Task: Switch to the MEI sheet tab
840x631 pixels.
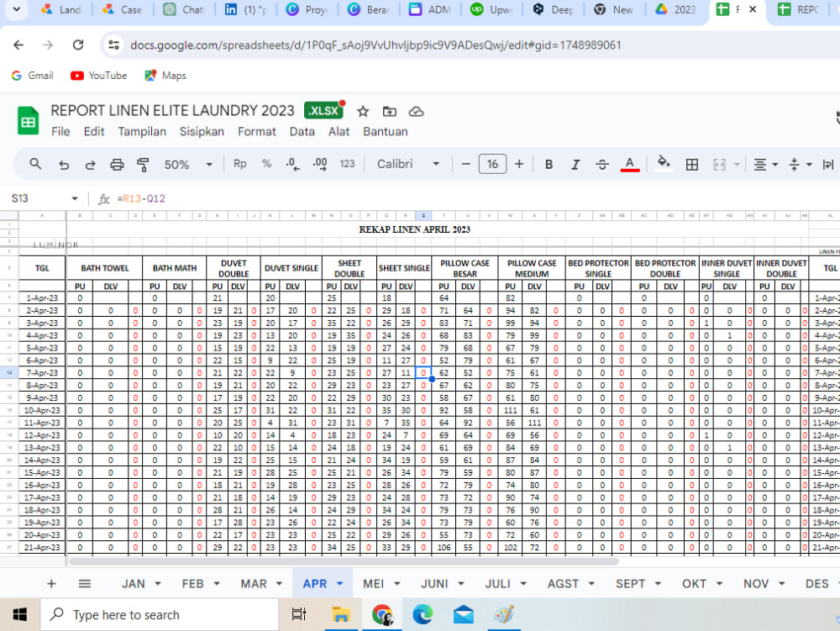Action: coord(374,584)
